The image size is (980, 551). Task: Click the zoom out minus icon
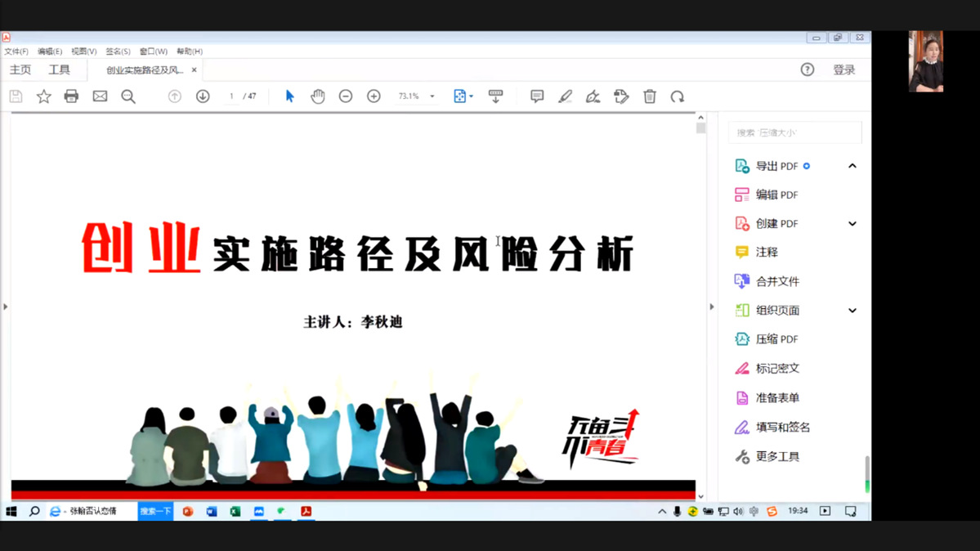point(346,96)
